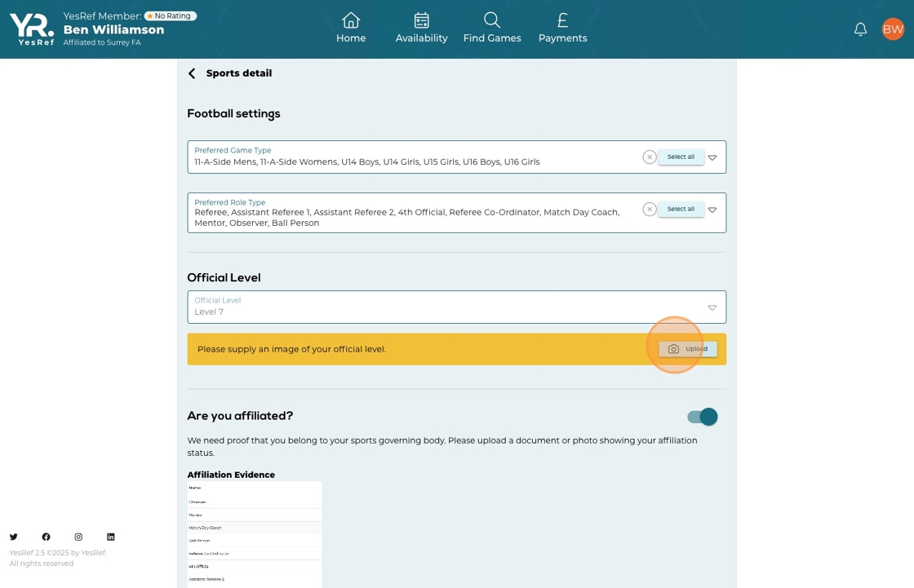This screenshot has height=588, width=914.
Task: Go to the Home tab
Action: (x=351, y=29)
